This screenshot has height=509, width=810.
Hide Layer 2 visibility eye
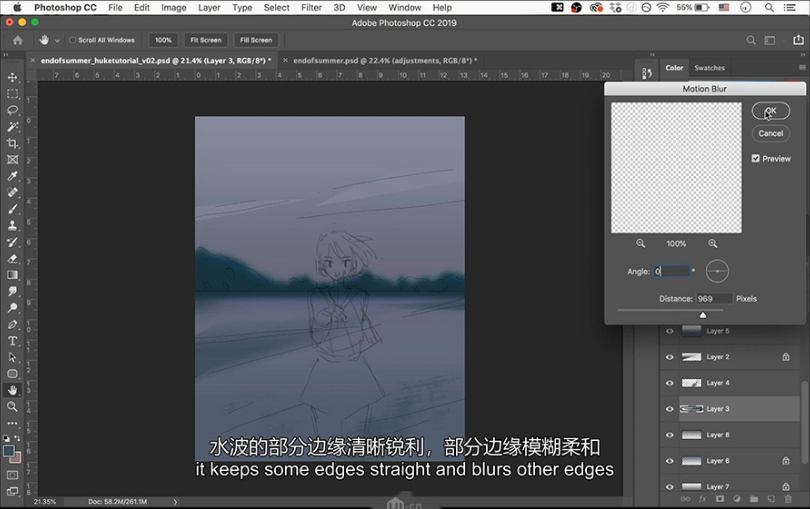coord(670,357)
